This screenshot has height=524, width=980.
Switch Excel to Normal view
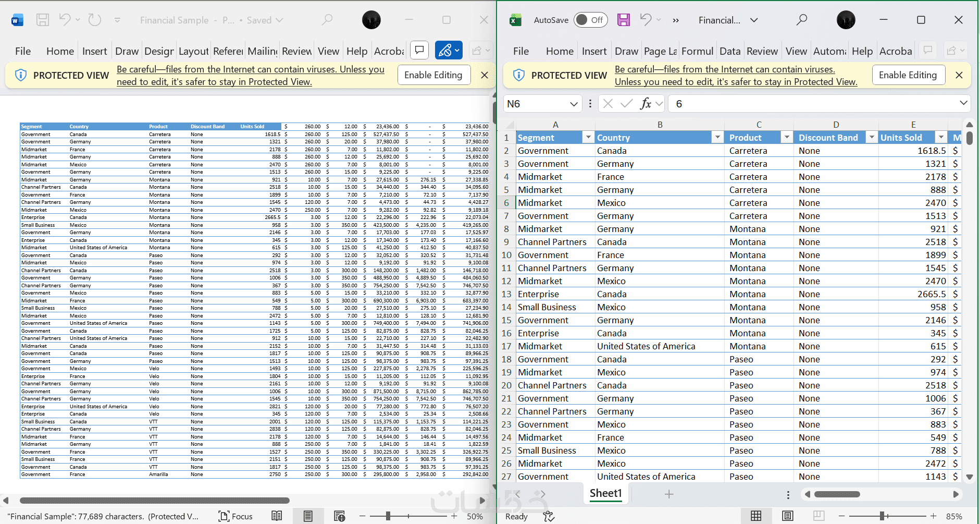click(756, 516)
